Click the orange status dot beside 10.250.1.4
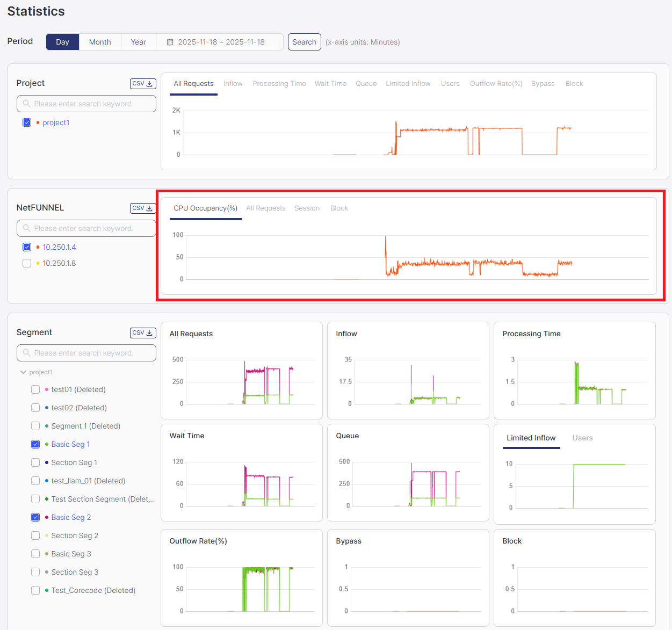 [38, 247]
